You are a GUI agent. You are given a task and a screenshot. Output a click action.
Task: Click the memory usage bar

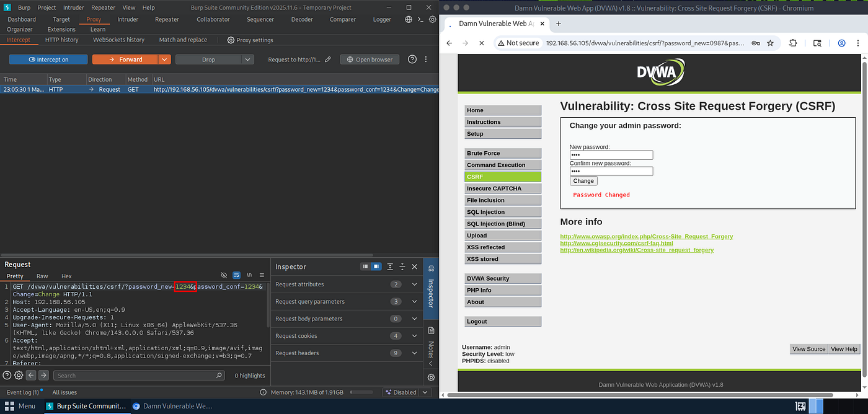[x=361, y=392]
